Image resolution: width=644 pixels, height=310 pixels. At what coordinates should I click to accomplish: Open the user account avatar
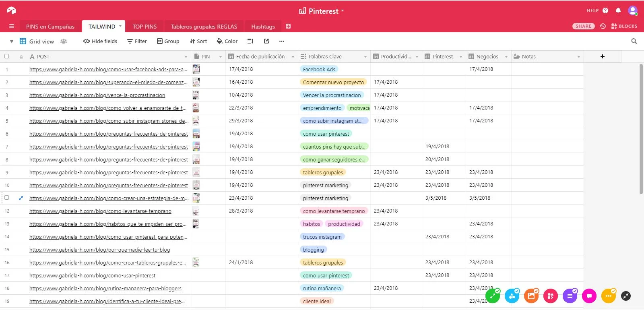(633, 10)
